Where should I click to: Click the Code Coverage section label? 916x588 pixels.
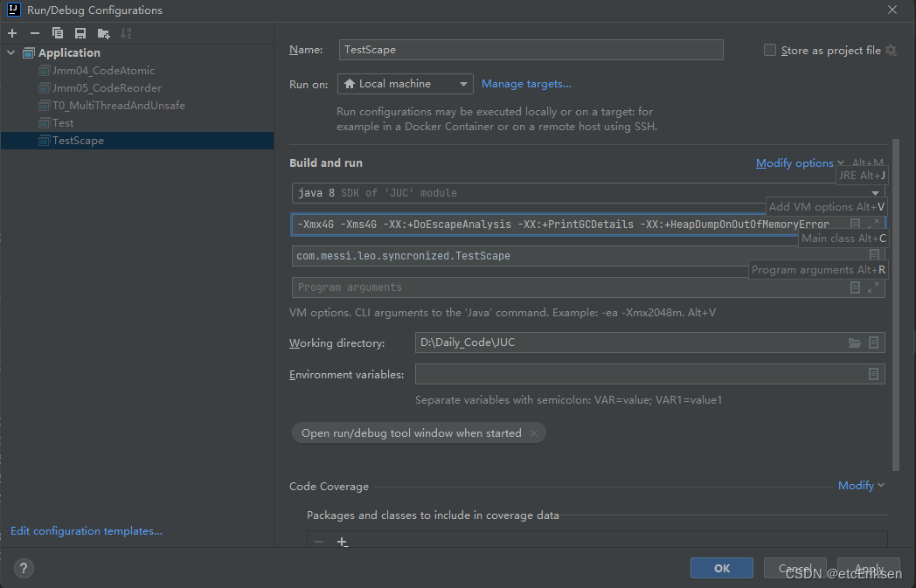tap(329, 487)
